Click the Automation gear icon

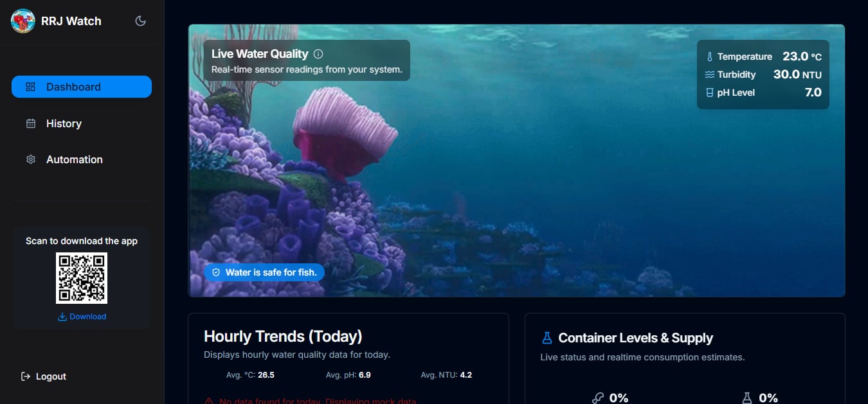coord(31,159)
